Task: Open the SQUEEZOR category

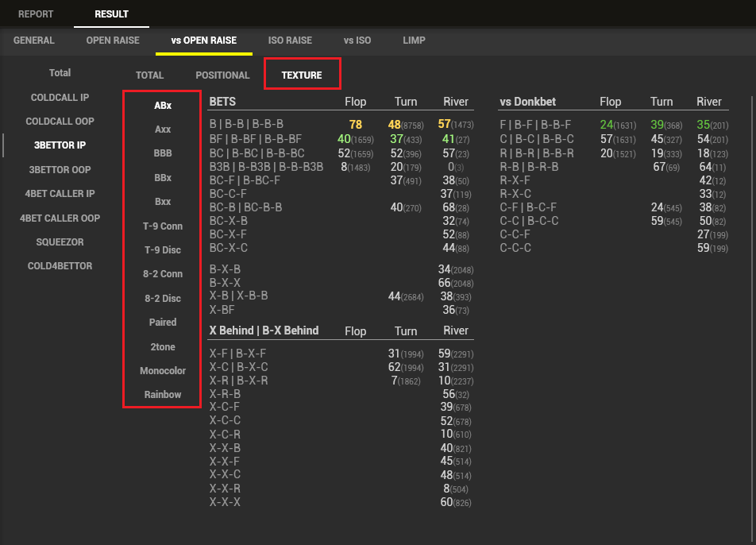Action: [x=60, y=242]
